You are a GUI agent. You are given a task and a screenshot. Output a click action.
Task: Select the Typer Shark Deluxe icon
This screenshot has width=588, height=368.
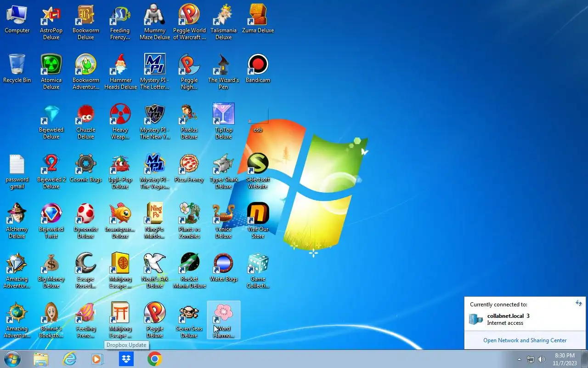pyautogui.click(x=223, y=171)
